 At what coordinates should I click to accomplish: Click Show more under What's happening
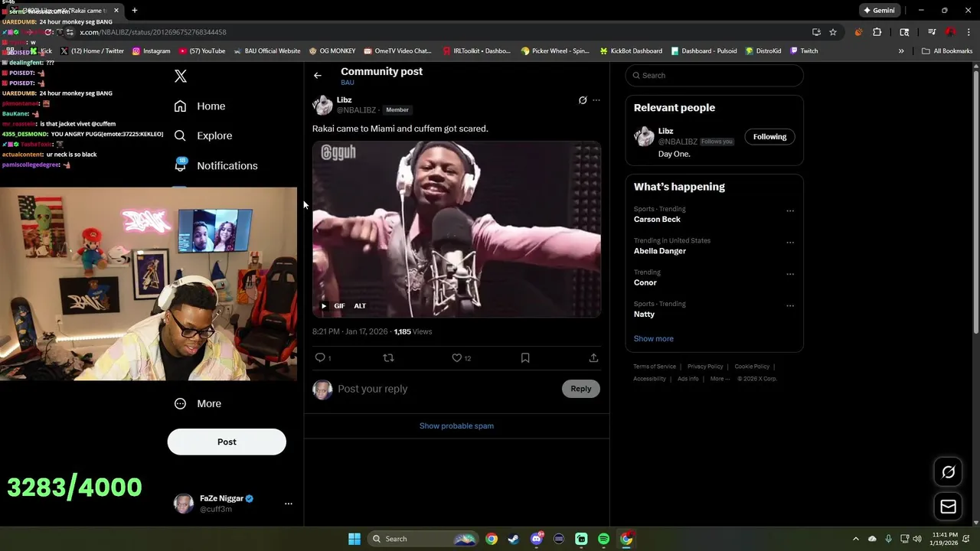coord(653,338)
